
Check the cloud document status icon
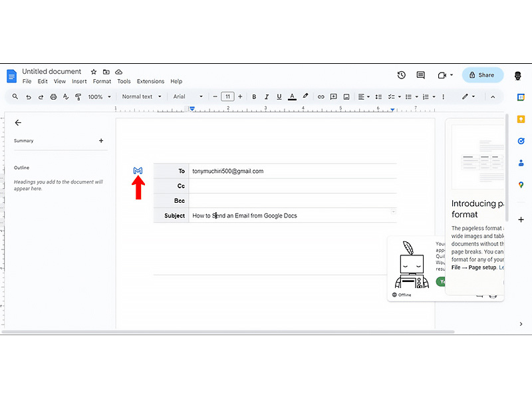click(118, 72)
